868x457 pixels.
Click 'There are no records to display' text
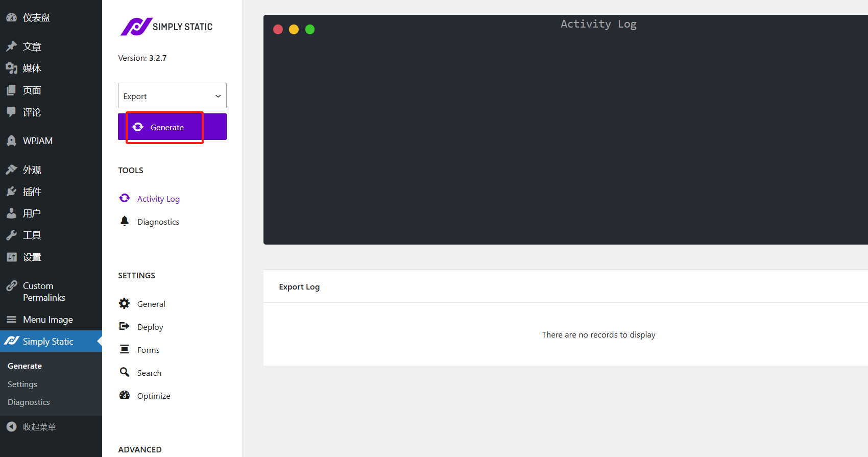[x=598, y=334]
